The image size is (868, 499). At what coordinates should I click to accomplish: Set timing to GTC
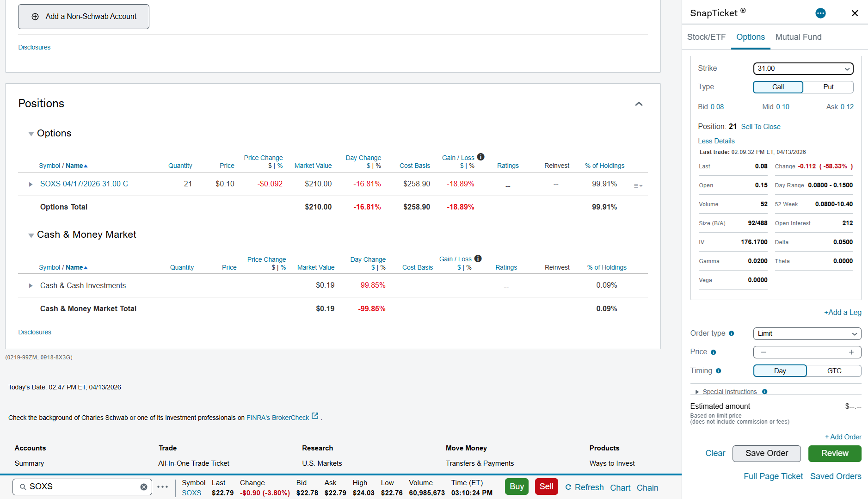pos(834,371)
